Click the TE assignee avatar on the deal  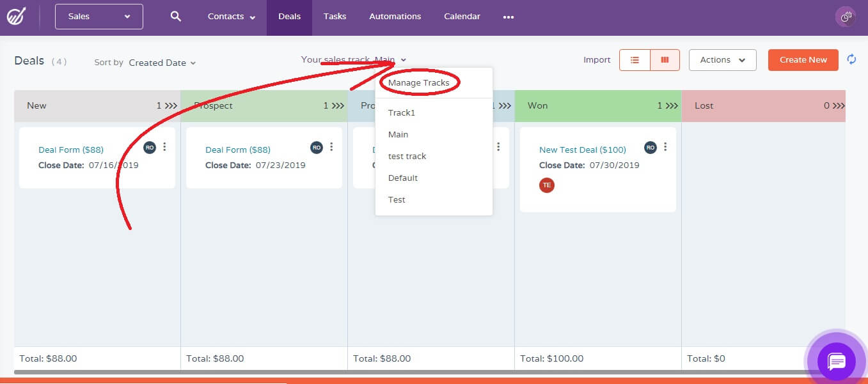pyautogui.click(x=547, y=185)
